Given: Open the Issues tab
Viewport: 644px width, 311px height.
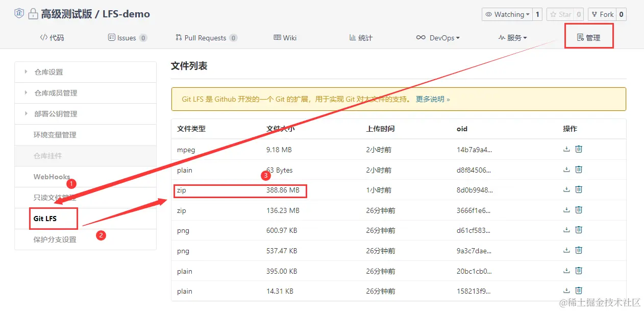Looking at the screenshot, I should (x=128, y=38).
